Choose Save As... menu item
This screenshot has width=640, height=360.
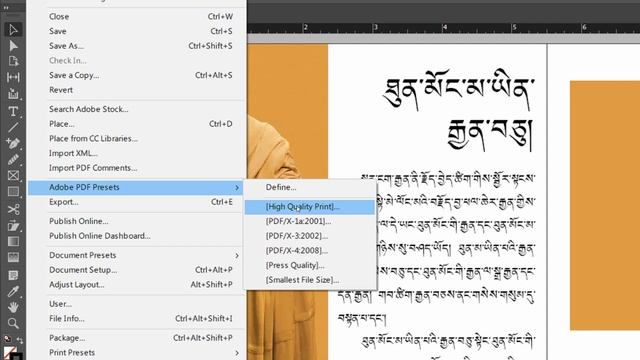click(136, 46)
